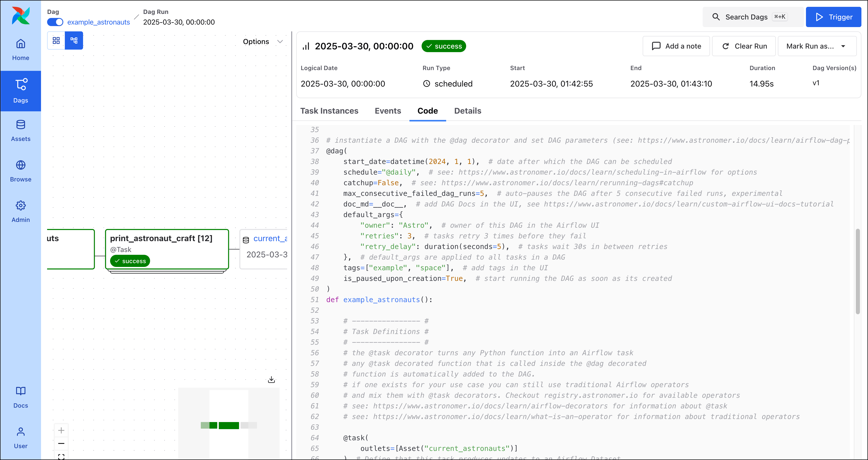Clear the current DAG run
This screenshot has height=460, width=868.
click(x=744, y=46)
